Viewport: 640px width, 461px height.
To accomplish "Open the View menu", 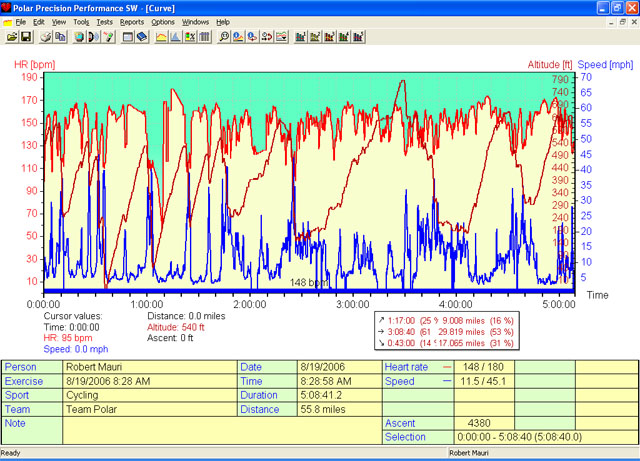I will coord(59,22).
